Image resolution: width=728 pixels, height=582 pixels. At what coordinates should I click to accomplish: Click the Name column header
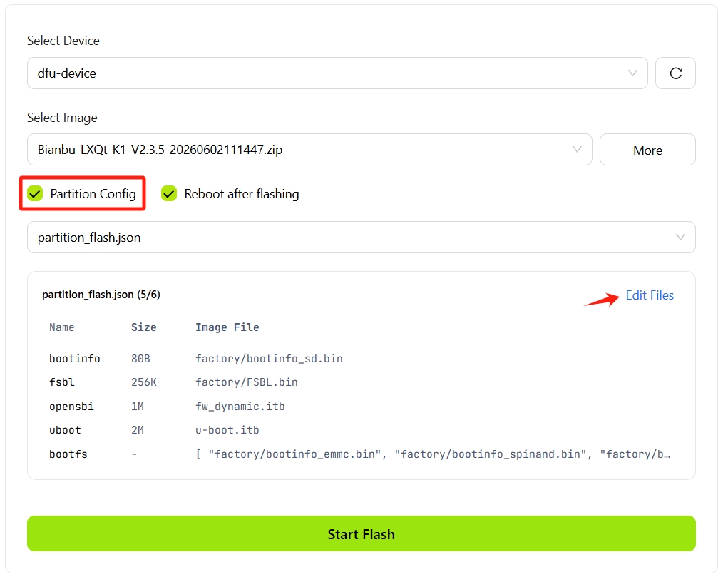pyautogui.click(x=62, y=327)
